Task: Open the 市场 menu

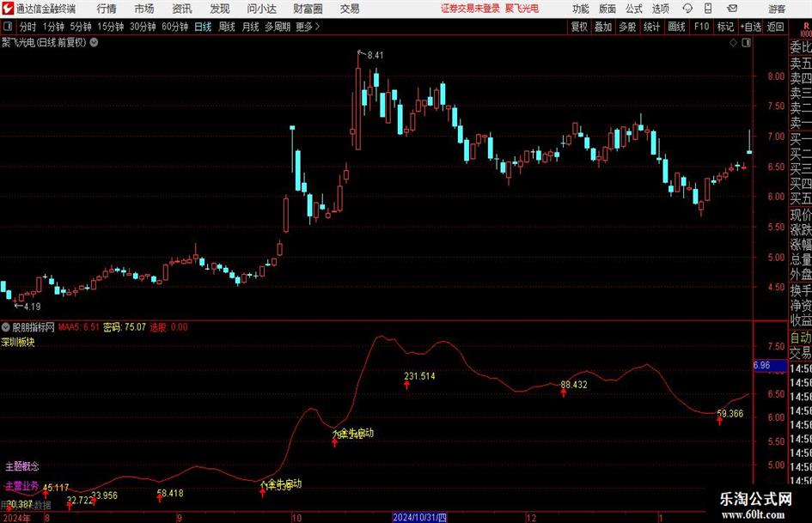Action: [x=144, y=9]
